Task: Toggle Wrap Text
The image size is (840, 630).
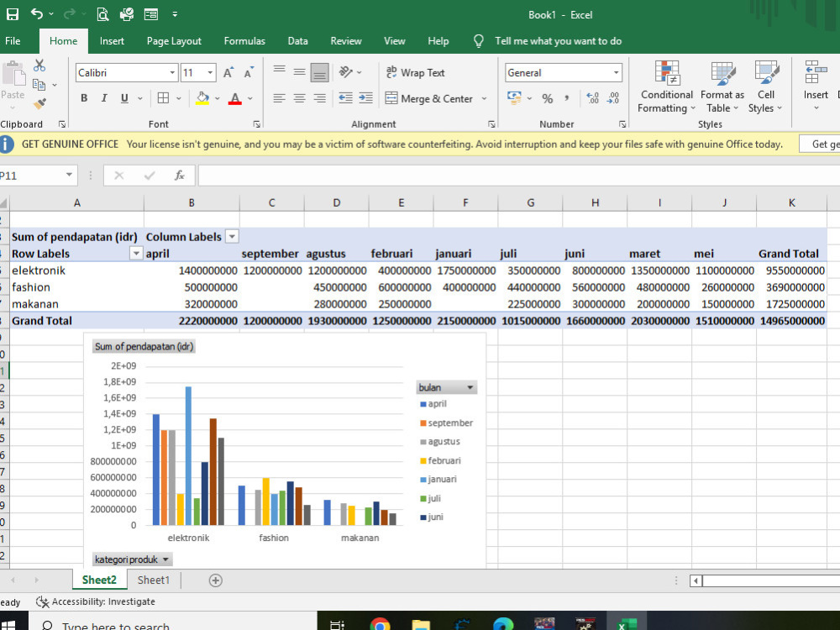Action: point(415,72)
